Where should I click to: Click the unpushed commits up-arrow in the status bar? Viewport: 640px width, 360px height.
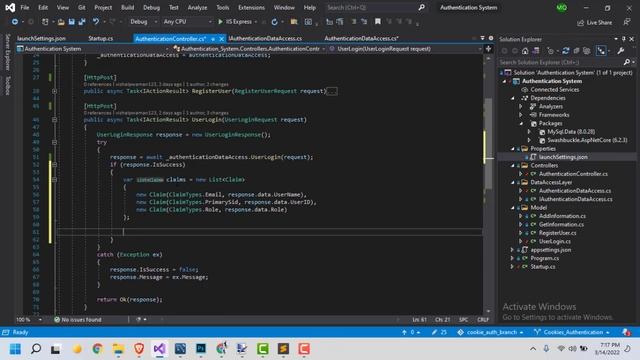(x=404, y=332)
